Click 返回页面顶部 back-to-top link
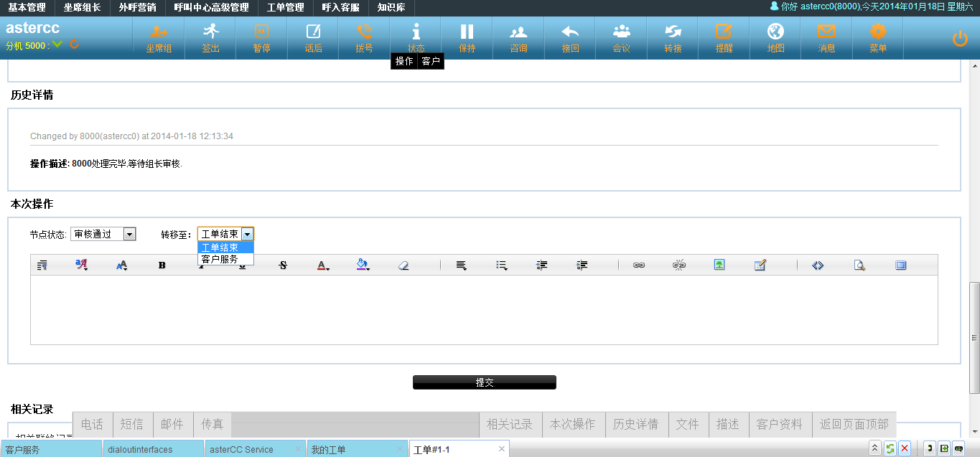The width and height of the screenshot is (980, 457). (854, 424)
